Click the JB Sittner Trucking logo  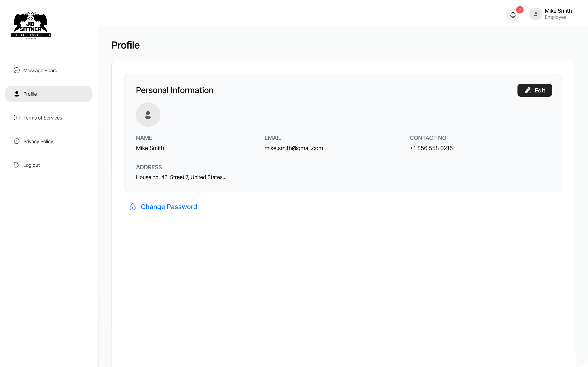pyautogui.click(x=31, y=26)
